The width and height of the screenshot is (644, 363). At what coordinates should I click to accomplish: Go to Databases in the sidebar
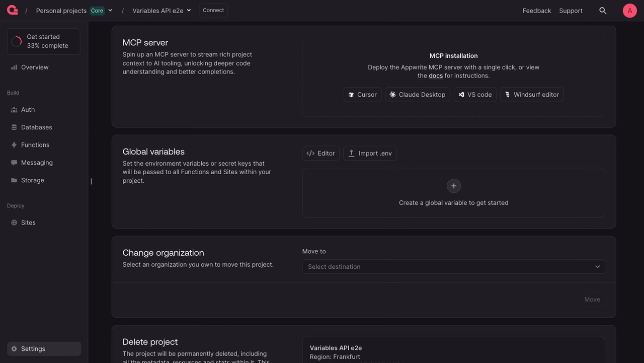(44, 127)
